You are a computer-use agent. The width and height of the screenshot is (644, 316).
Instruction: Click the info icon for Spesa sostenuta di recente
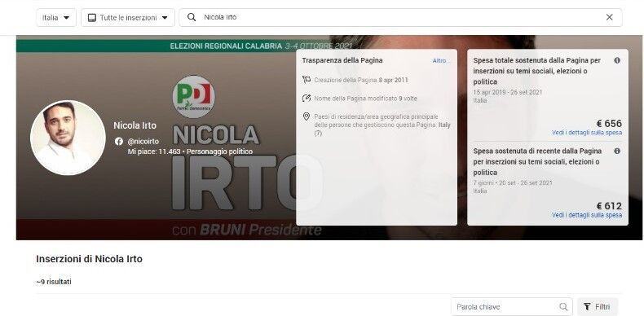(x=617, y=151)
